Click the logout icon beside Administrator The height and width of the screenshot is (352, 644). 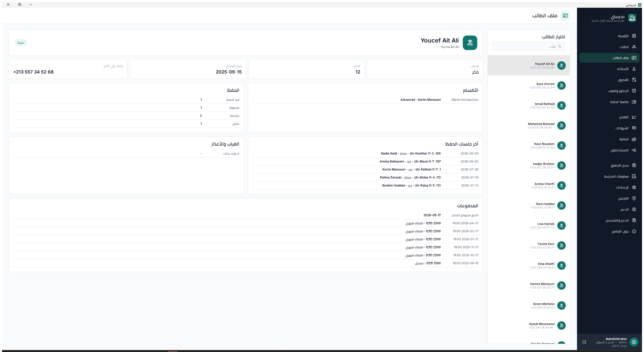click(584, 342)
